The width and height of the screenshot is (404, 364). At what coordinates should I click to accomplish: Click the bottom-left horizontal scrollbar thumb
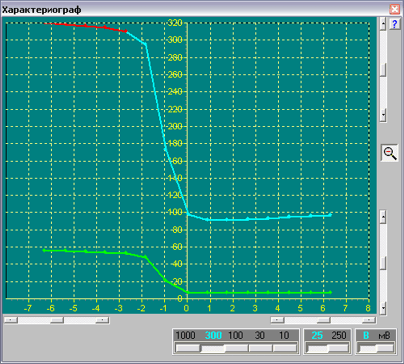(57, 320)
